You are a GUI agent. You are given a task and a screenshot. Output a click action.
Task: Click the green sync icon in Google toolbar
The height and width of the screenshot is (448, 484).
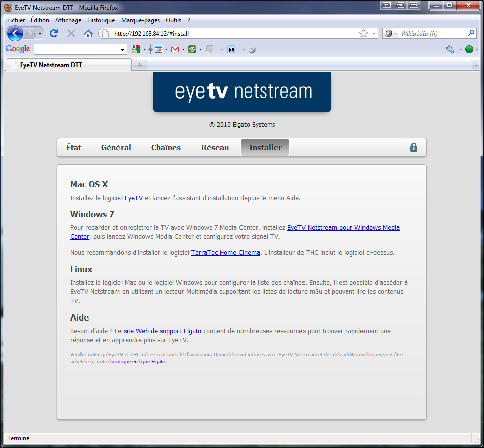point(192,49)
